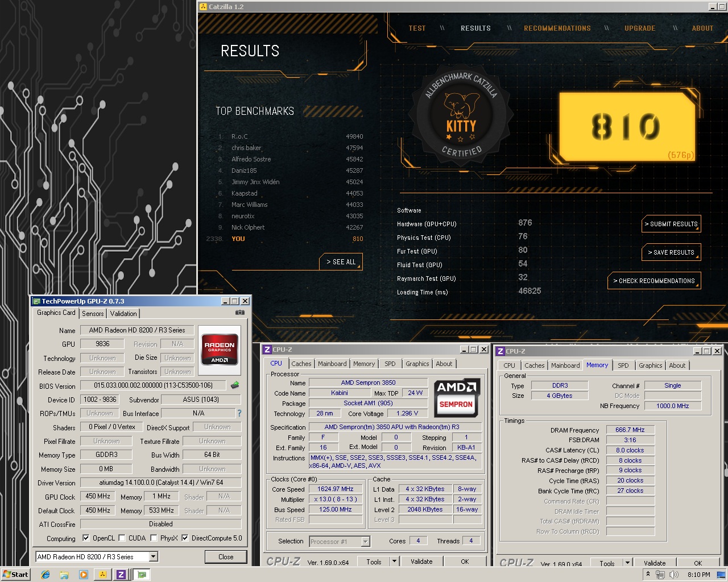Select the CPU-Z purple taskbar button
Viewport: 728px width, 582px height.
pos(121,575)
